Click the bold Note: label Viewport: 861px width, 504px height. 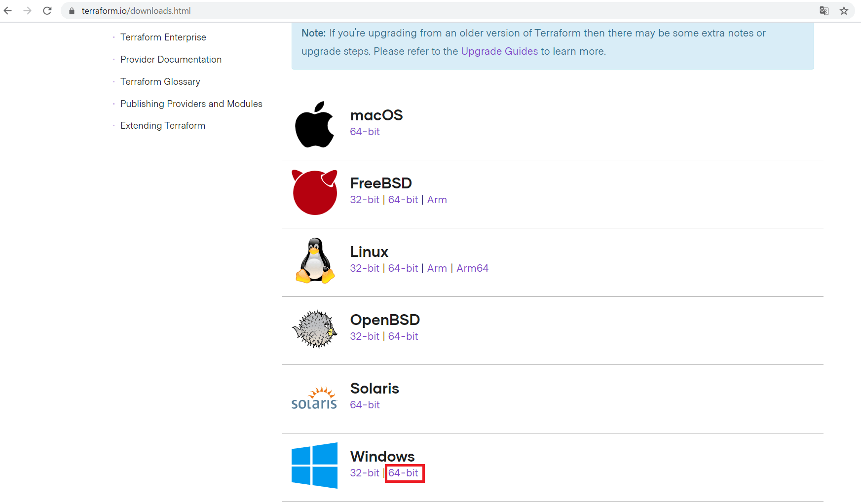click(x=314, y=33)
